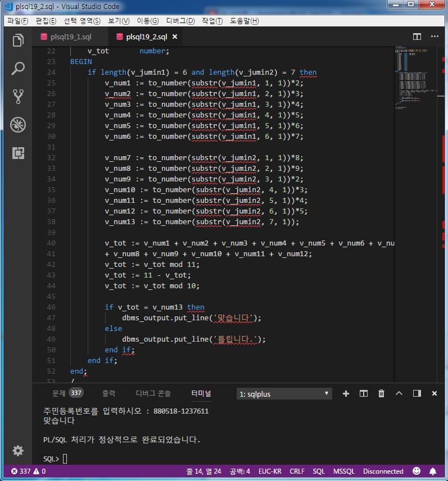Change language mode via SQL status item
The width and height of the screenshot is (448, 481).
[319, 471]
